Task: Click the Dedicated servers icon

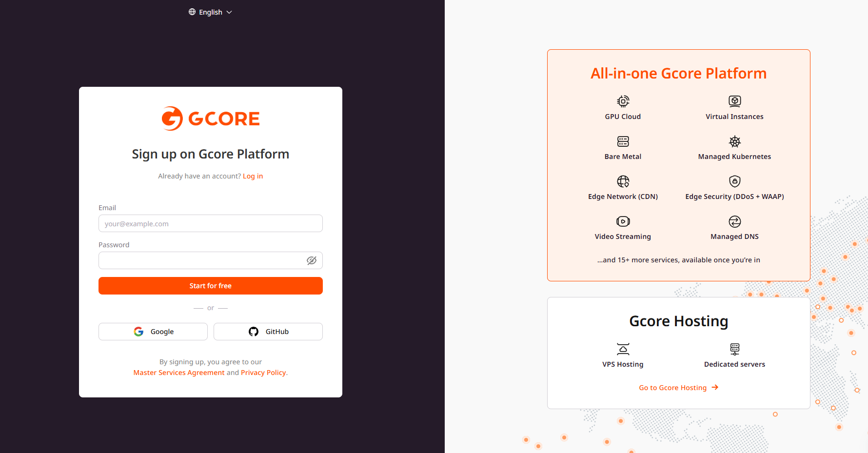Action: click(x=735, y=349)
